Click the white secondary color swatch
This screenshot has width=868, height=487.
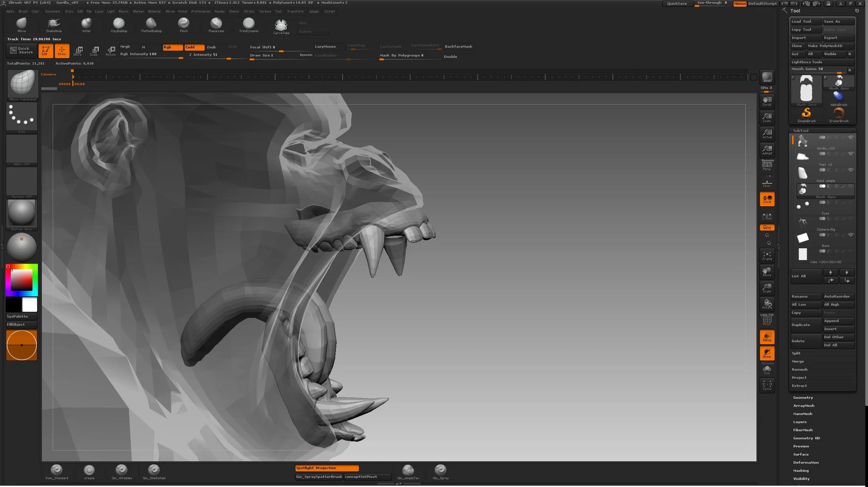pos(30,305)
